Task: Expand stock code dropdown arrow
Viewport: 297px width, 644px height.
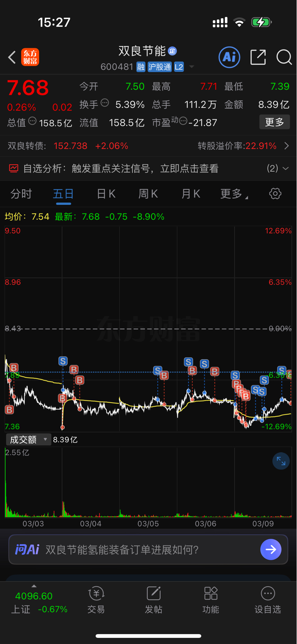Action: [192, 67]
